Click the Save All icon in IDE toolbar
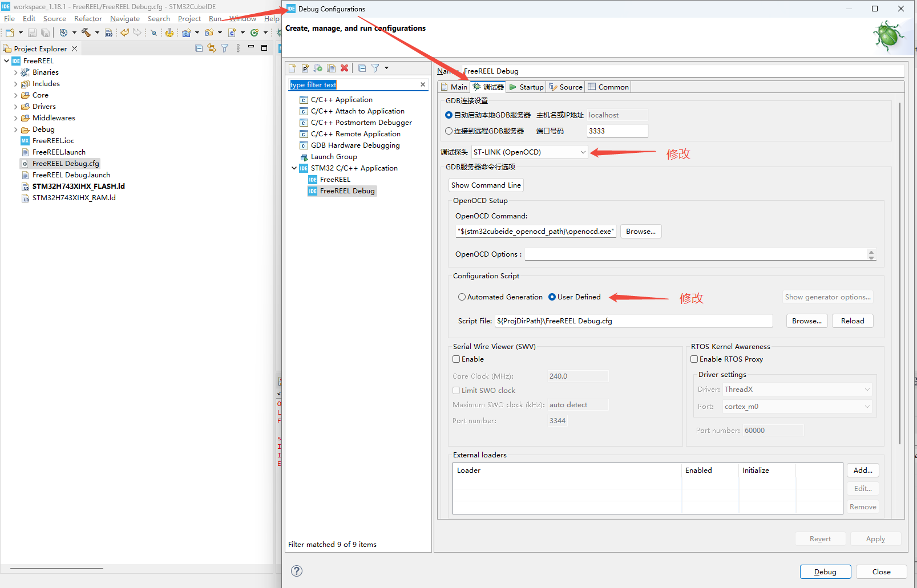917x588 pixels. tap(46, 33)
